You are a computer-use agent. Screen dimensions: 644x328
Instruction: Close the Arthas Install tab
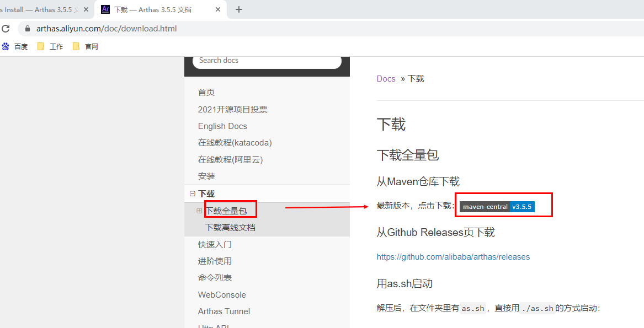point(86,9)
